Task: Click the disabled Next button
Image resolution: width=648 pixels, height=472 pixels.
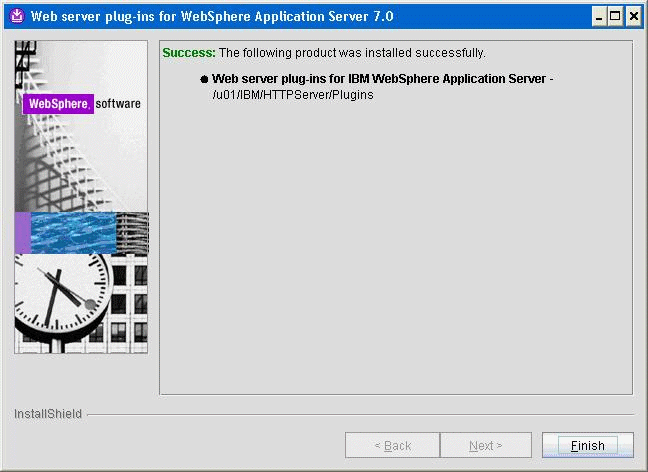Action: (x=486, y=445)
